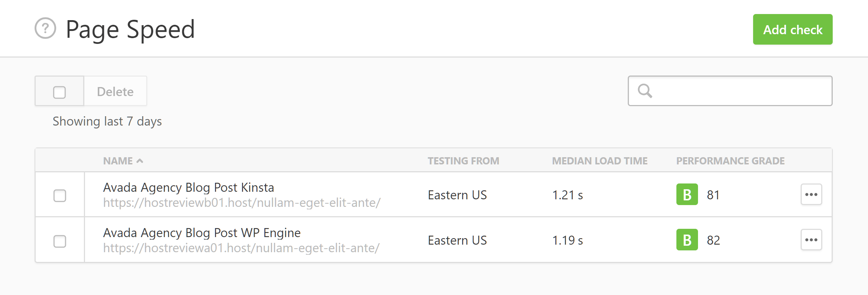Open options menu for WP Engine check
This screenshot has width=868, height=295.
pyautogui.click(x=811, y=240)
